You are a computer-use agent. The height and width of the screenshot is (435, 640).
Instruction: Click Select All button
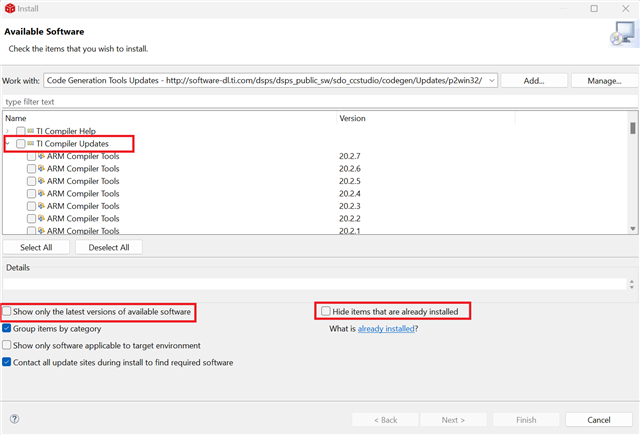pyautogui.click(x=36, y=247)
